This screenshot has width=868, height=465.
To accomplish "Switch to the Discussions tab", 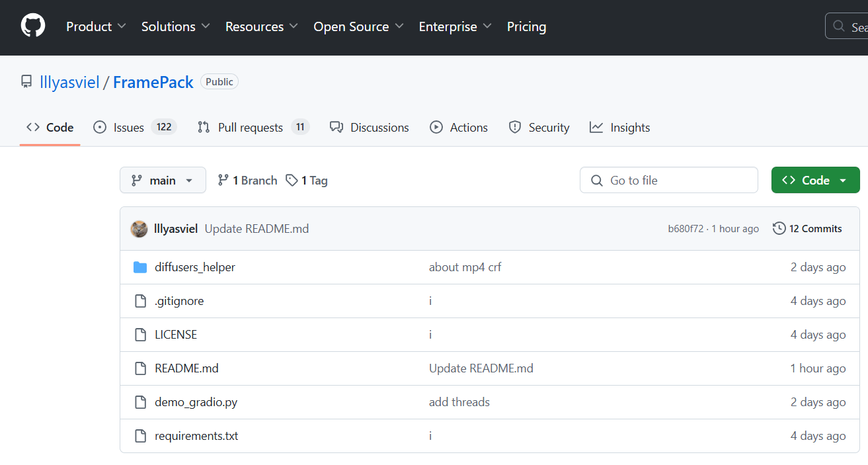I will (370, 128).
